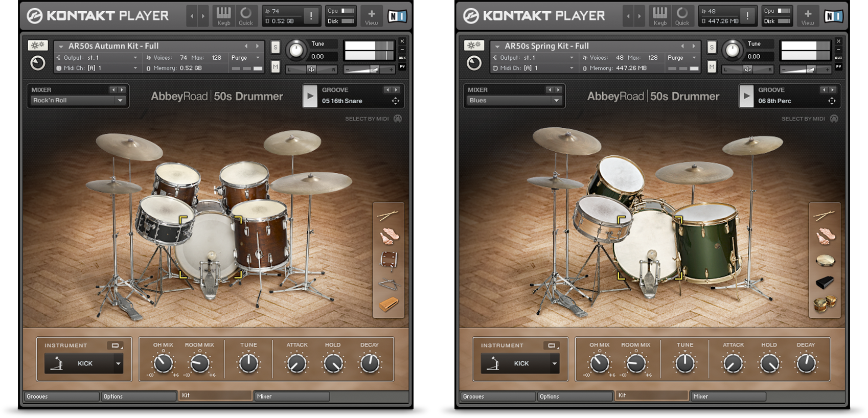Switch to the Mixer tab in Spring Kit
The height and width of the screenshot is (418, 868).
point(728,397)
